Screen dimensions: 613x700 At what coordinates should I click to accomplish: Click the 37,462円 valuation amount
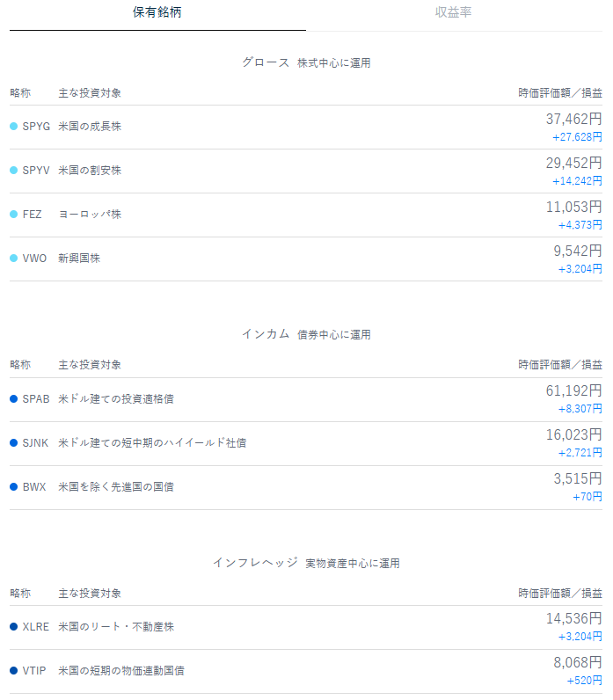(x=573, y=120)
